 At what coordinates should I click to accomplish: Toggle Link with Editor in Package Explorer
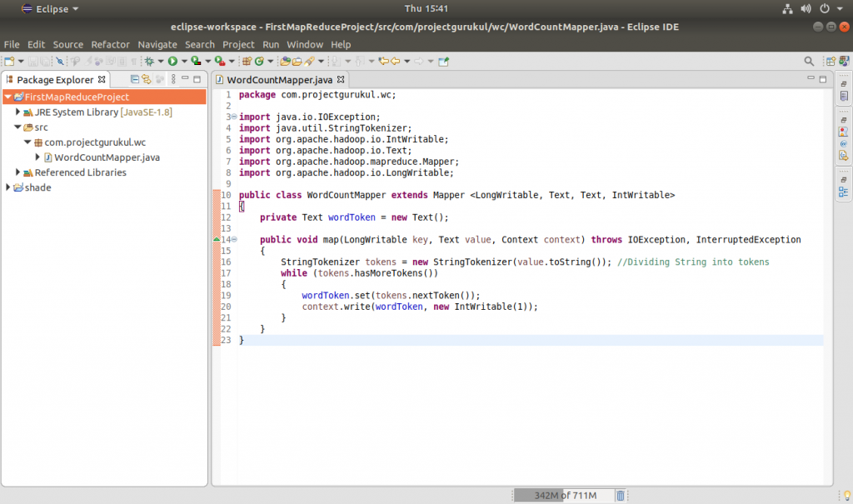coord(147,79)
